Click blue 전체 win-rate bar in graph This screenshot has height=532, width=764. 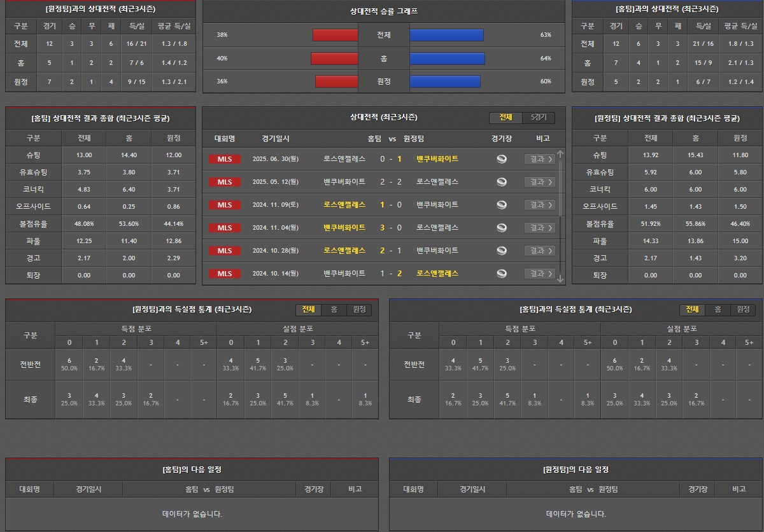446,35
